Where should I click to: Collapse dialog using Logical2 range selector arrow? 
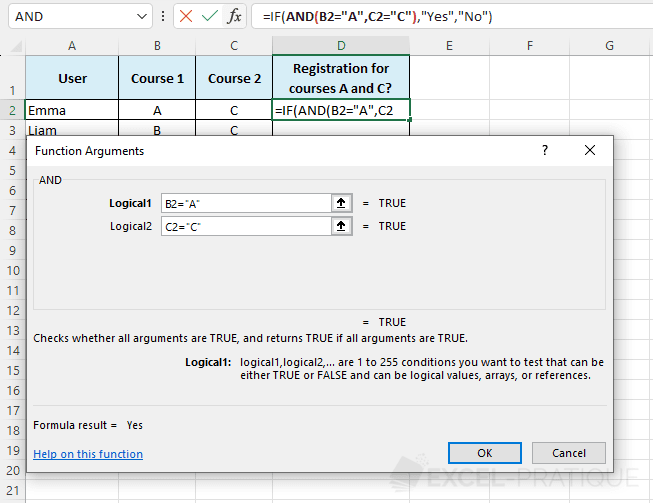pos(341,226)
